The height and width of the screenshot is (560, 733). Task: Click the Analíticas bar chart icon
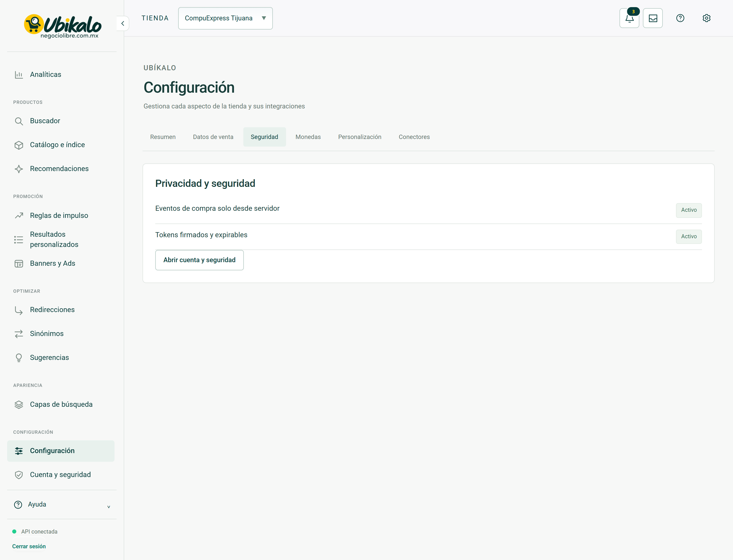pos(19,75)
